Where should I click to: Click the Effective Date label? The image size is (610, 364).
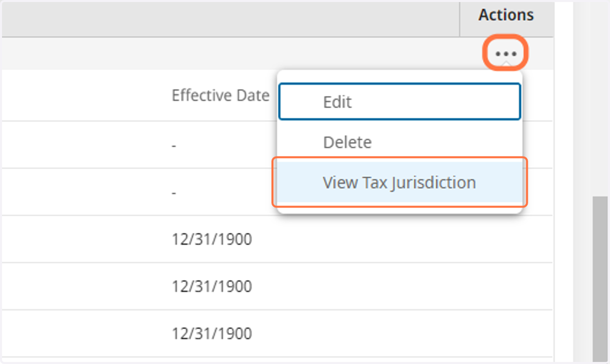pos(221,95)
